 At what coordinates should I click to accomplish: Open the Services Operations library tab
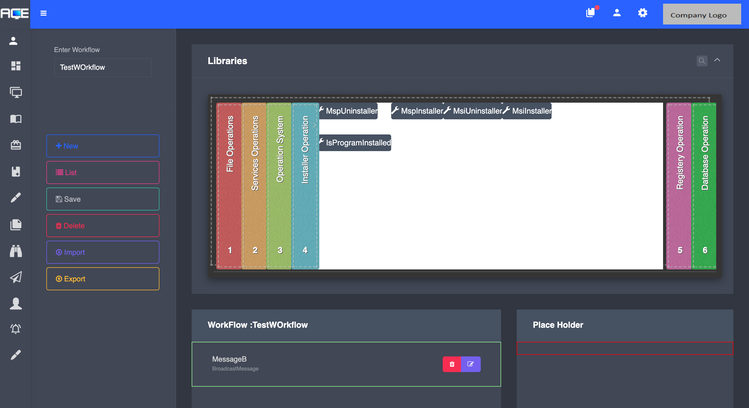[254, 185]
